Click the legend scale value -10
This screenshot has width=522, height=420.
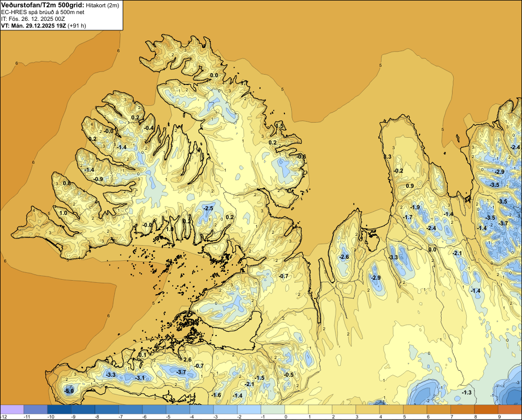[x=51, y=417]
